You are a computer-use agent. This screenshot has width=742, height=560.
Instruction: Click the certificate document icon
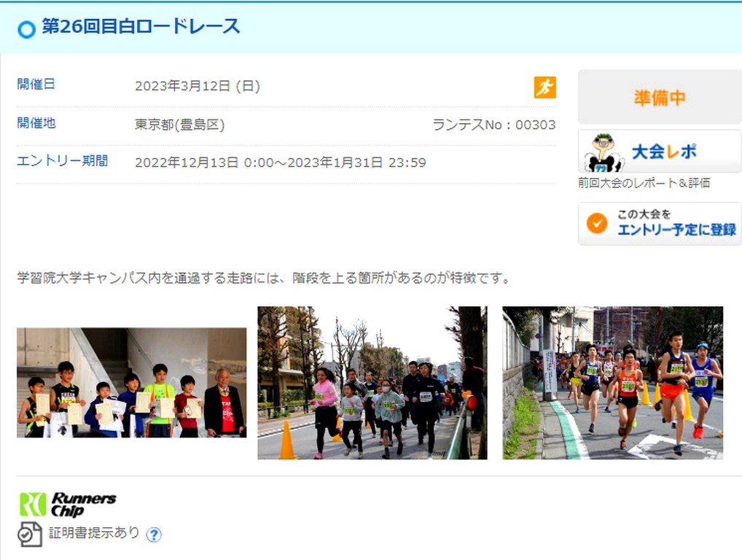point(30,534)
